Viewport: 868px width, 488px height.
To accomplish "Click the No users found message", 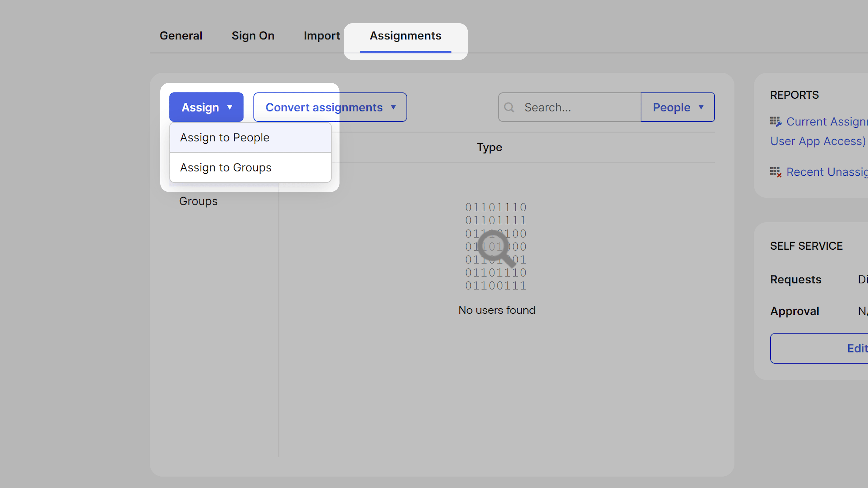I will tap(497, 310).
